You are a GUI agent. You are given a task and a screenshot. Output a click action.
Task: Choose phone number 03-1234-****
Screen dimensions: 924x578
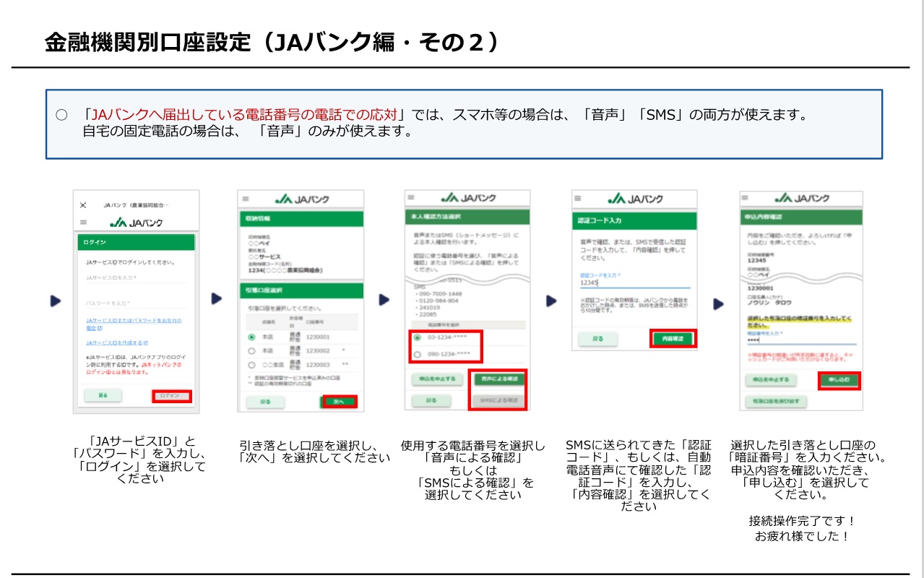point(418,337)
